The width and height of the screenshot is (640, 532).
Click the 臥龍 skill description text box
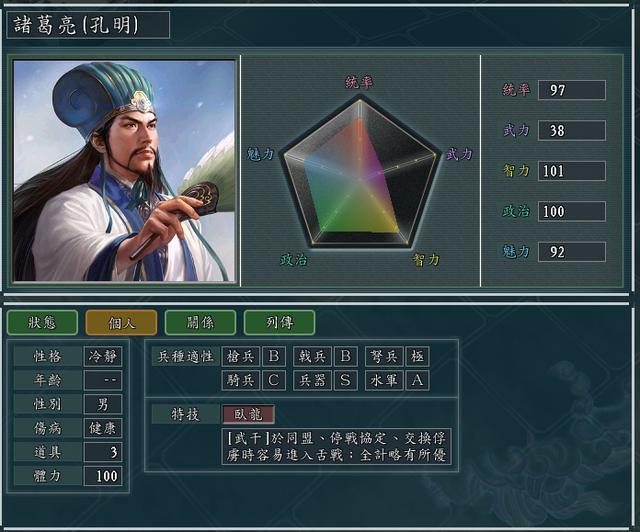point(336,446)
